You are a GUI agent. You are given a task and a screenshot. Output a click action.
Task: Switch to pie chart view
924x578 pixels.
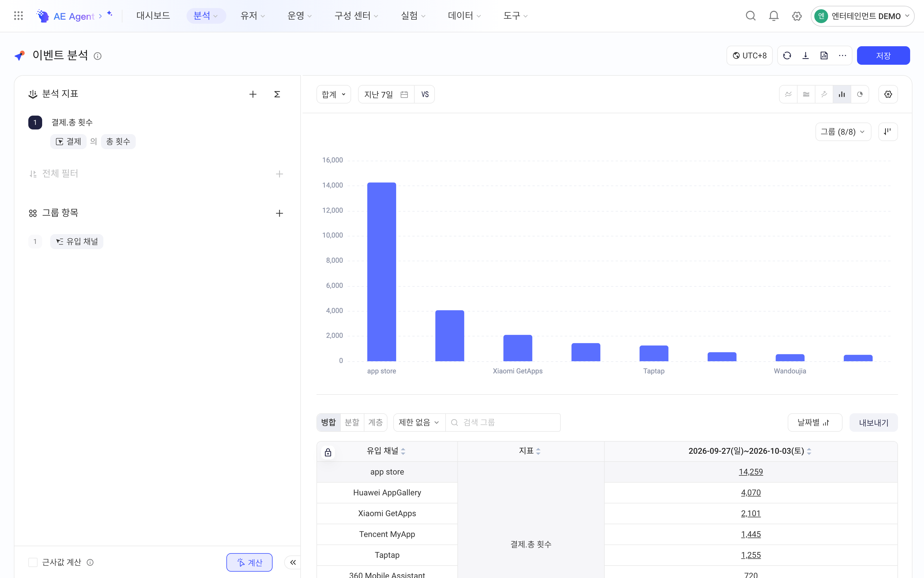tap(860, 95)
